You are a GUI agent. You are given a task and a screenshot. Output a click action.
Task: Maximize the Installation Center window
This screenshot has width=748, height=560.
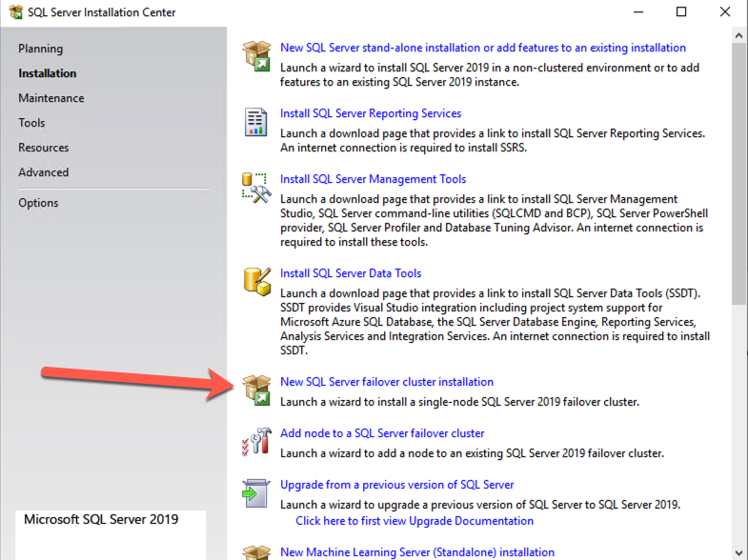pos(681,12)
